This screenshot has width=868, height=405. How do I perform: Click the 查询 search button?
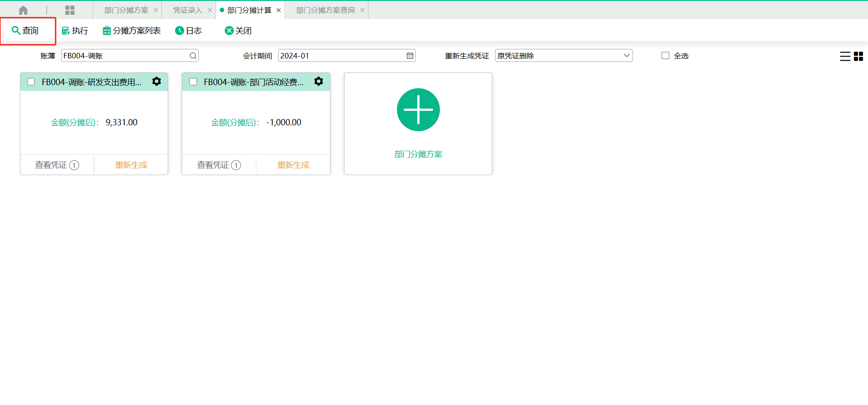(x=25, y=30)
